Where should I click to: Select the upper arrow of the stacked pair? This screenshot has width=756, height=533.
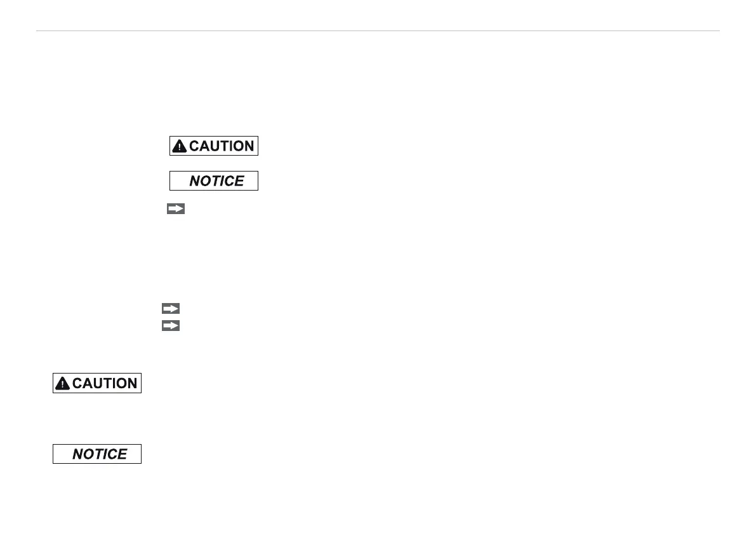(171, 308)
